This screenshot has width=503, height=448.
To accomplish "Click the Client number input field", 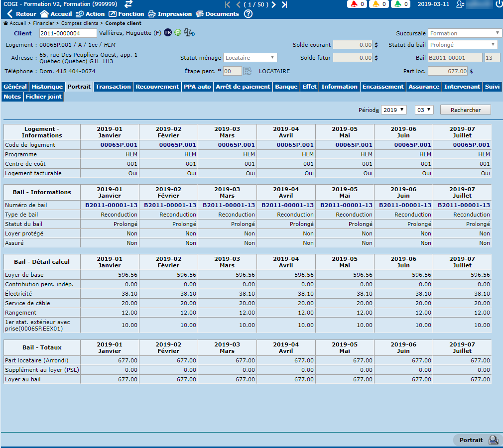I will pyautogui.click(x=68, y=33).
